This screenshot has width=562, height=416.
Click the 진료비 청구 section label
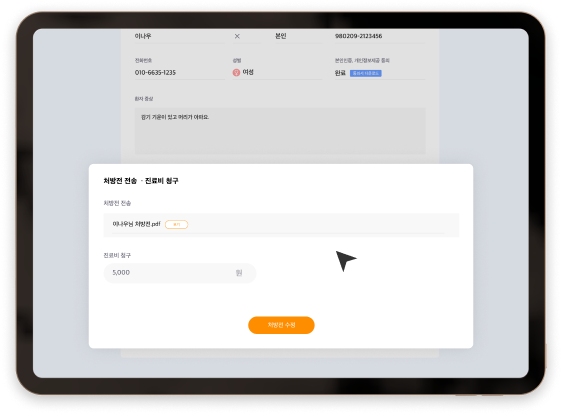pos(117,255)
